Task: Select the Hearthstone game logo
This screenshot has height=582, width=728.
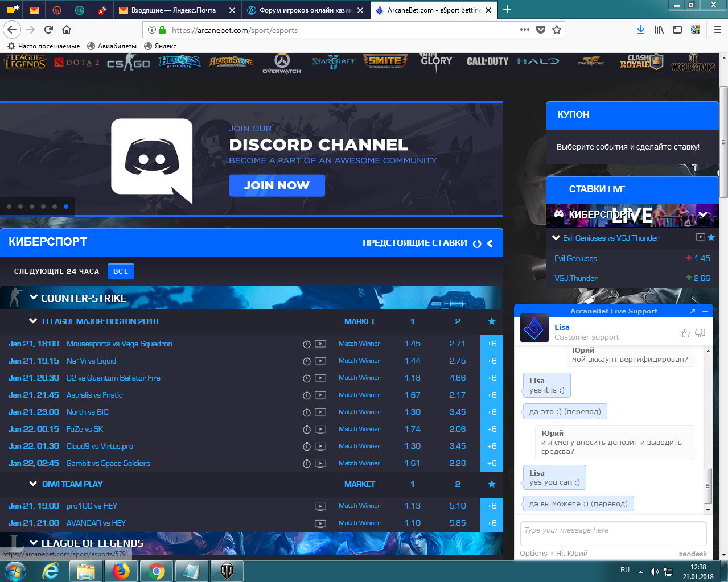Action: click(x=231, y=61)
